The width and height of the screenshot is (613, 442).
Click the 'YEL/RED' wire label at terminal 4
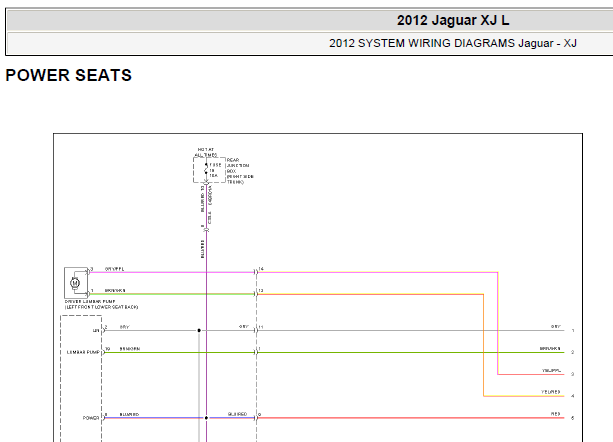pos(550,392)
